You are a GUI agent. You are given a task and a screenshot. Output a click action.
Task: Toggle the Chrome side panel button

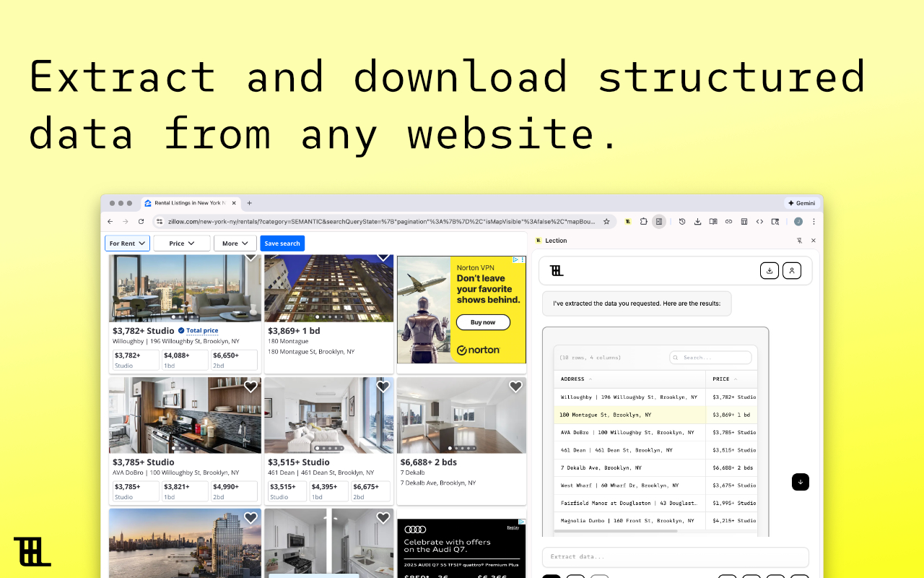point(658,222)
